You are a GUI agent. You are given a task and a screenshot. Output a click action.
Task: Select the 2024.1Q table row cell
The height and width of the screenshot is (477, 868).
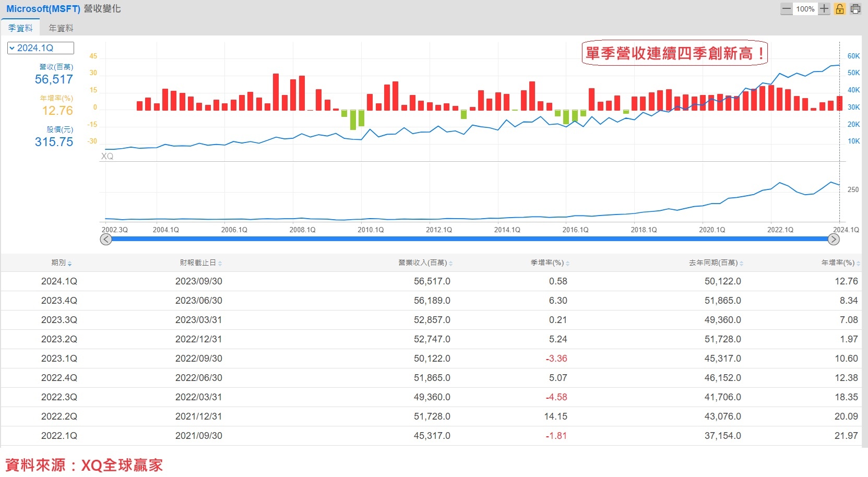[x=59, y=281]
